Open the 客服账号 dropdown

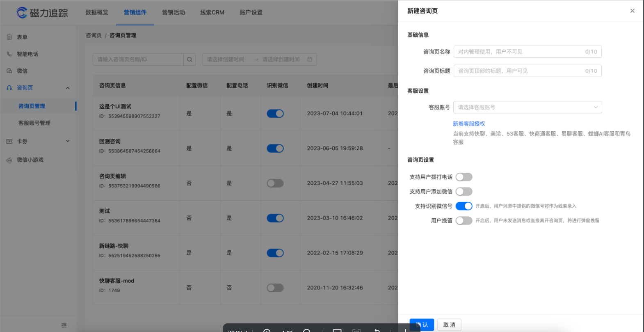click(x=528, y=107)
